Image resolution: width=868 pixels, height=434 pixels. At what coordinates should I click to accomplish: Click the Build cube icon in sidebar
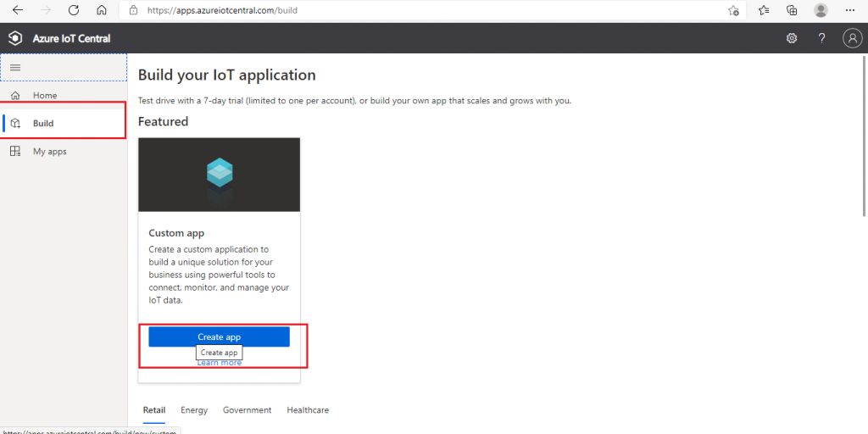(15, 123)
